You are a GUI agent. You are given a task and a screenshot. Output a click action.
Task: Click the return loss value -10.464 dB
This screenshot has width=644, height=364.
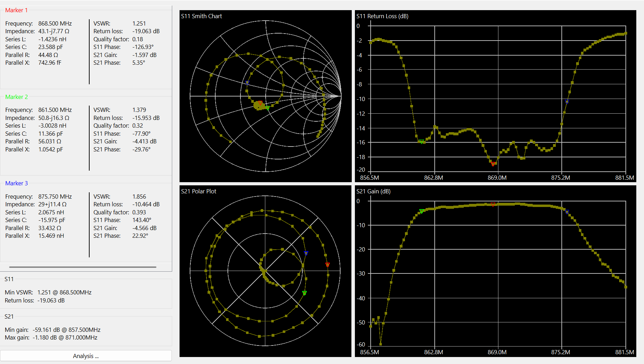tap(146, 204)
